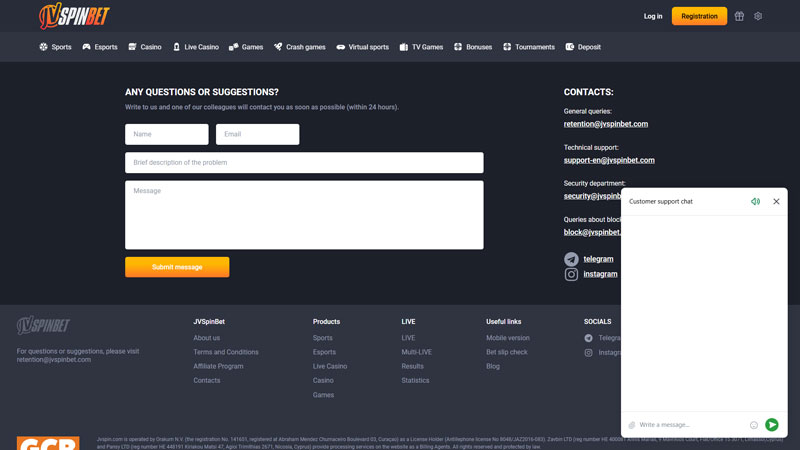Open retention@jvspinbet.com email link under Contacts

[606, 124]
